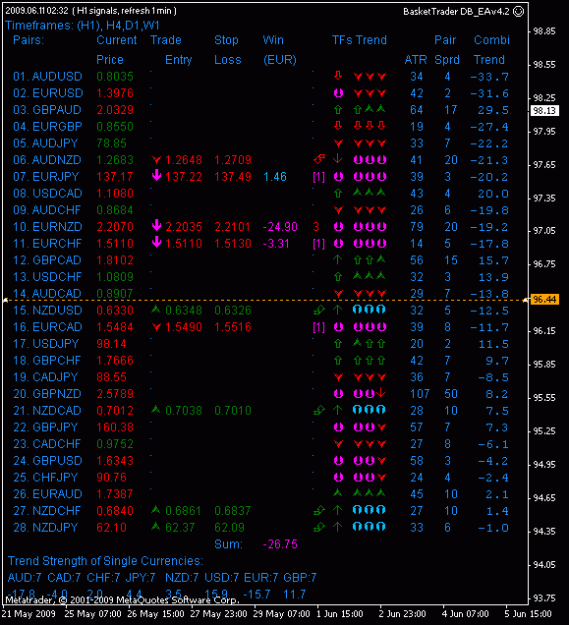The image size is (569, 625).
Task: Click the green pointing hand icon in NZDCAD row
Action: click(319, 410)
